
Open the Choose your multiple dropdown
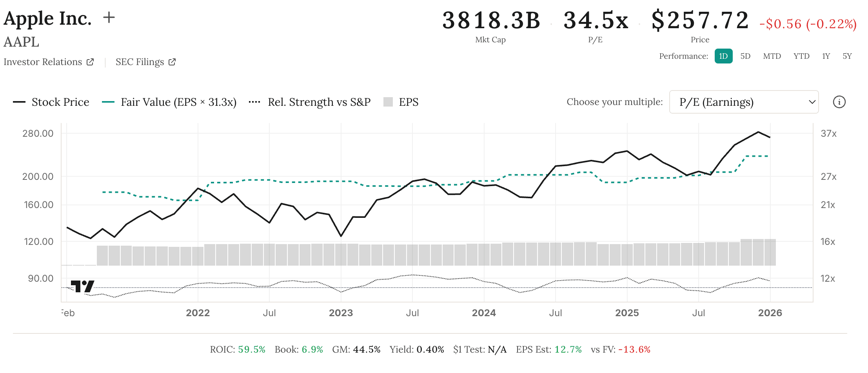point(743,102)
